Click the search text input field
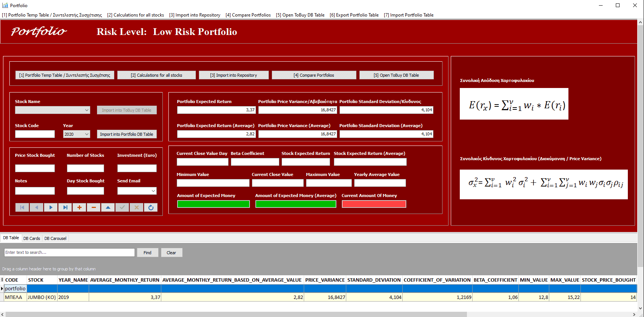This screenshot has width=644, height=317. pyautogui.click(x=70, y=252)
